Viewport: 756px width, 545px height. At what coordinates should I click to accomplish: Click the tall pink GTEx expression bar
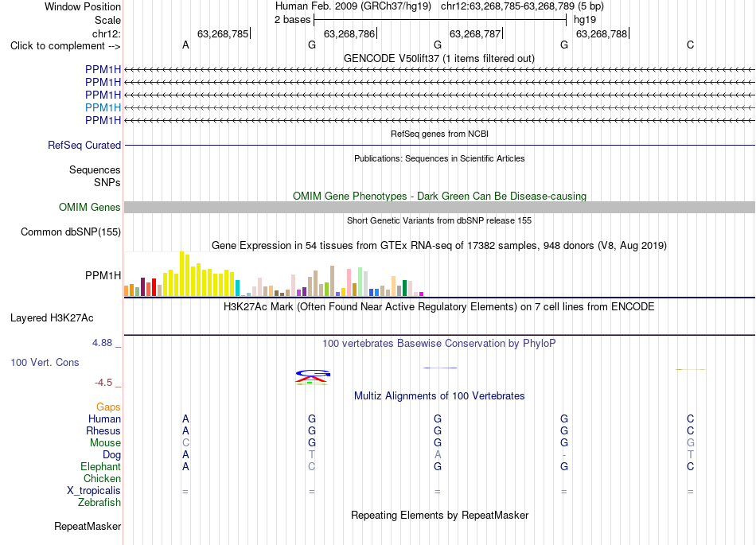coord(349,282)
